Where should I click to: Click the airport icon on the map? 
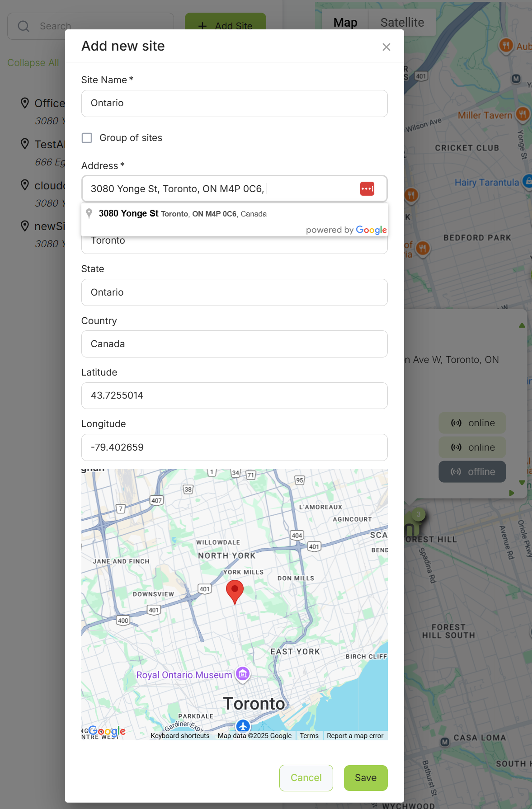(x=243, y=725)
